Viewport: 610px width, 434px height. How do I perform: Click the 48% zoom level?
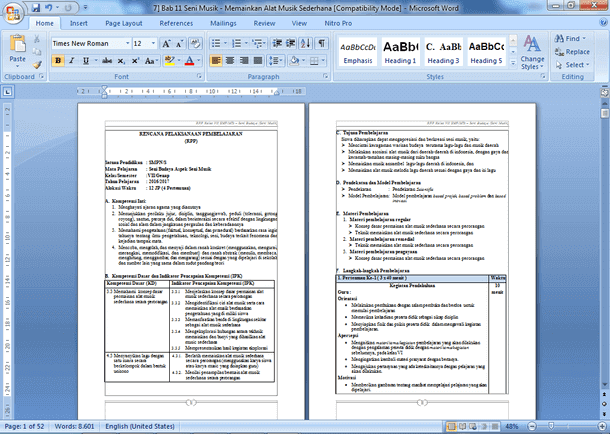[512, 427]
